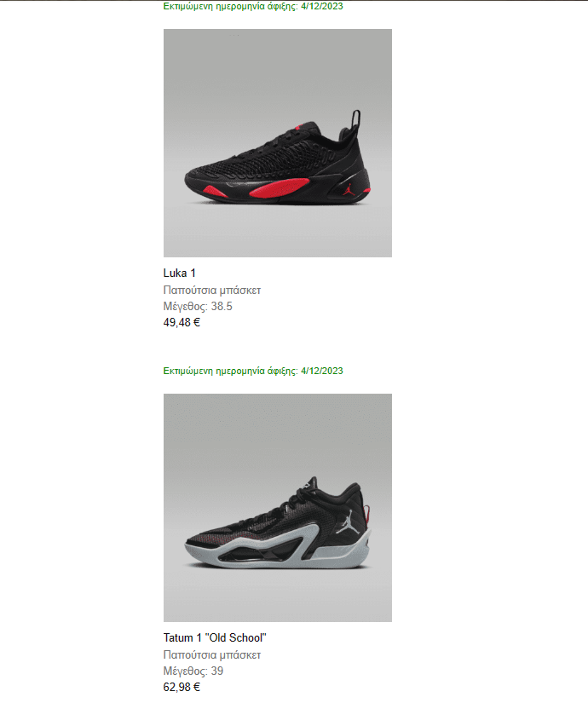Click the large red midsole pod on Luka 1
The width and height of the screenshot is (588, 703).
tap(280, 187)
